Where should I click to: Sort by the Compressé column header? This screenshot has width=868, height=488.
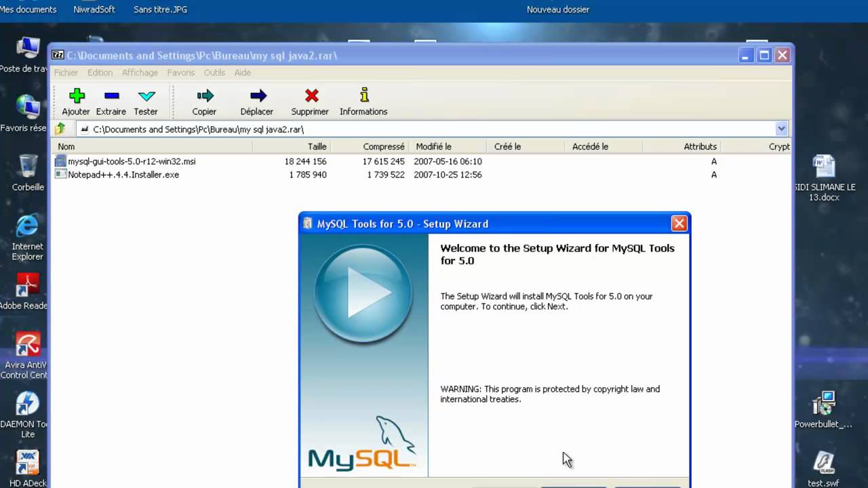[370, 146]
